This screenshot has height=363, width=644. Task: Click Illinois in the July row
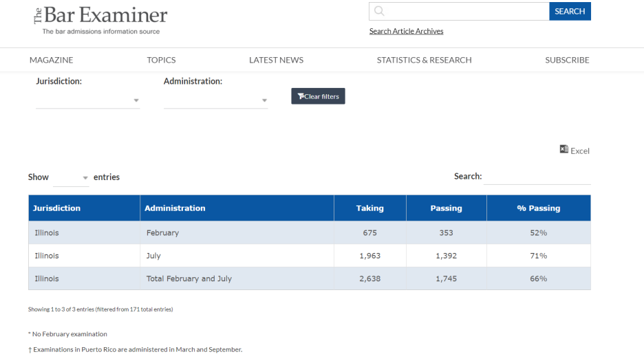(x=47, y=256)
